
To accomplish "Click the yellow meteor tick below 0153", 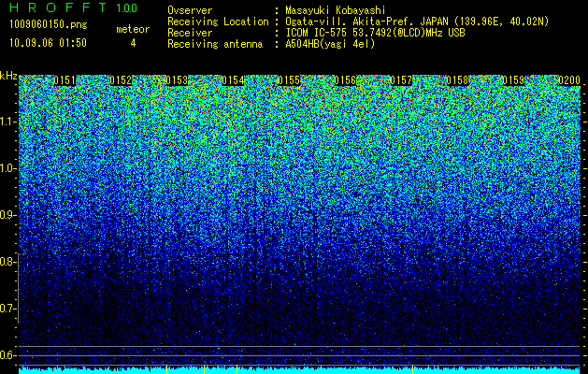I will (x=166, y=369).
